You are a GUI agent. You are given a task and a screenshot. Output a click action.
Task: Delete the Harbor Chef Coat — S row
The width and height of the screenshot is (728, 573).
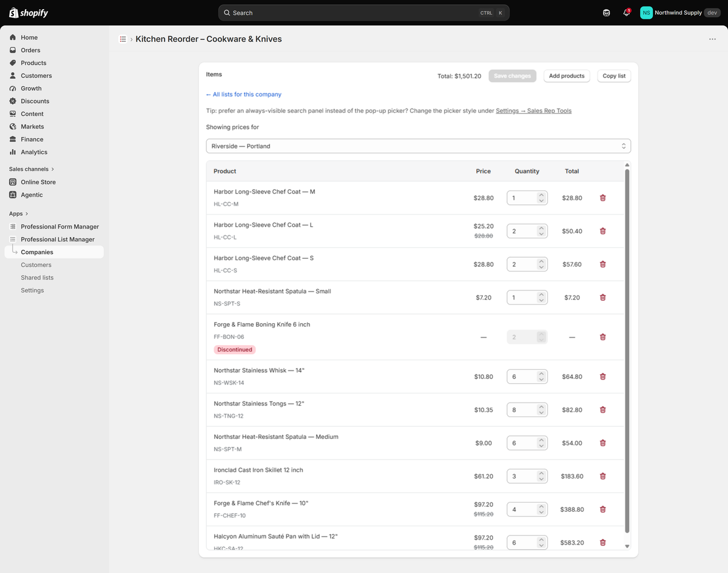pyautogui.click(x=602, y=264)
